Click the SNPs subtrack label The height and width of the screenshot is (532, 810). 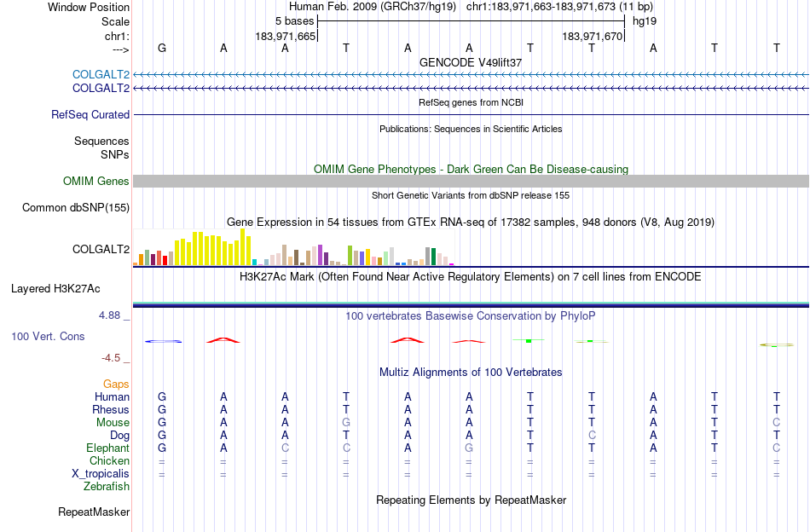coord(115,154)
